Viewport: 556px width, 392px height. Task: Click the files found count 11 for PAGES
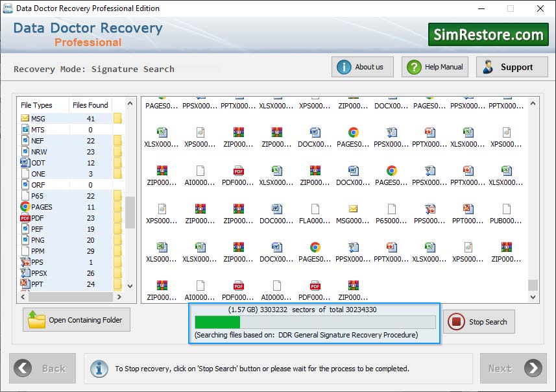pyautogui.click(x=91, y=207)
